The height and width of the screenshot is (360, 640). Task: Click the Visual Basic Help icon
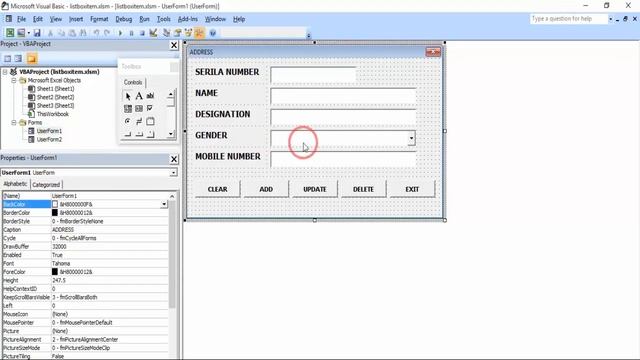[x=213, y=33]
